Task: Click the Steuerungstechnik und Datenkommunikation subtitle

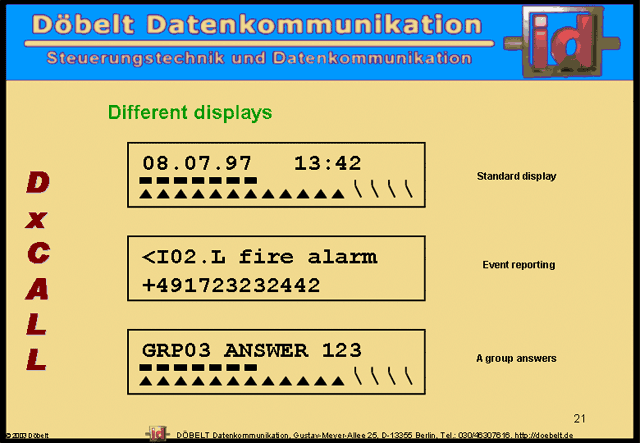Action: click(259, 58)
